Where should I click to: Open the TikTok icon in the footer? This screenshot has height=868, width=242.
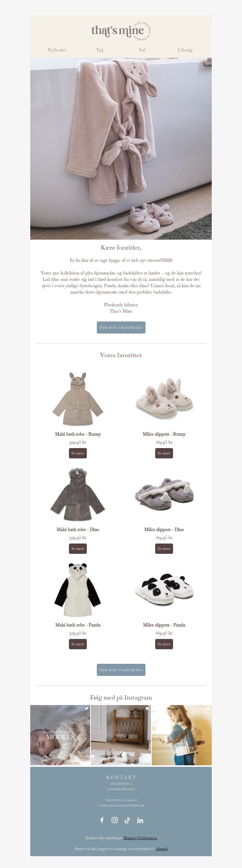tap(127, 820)
